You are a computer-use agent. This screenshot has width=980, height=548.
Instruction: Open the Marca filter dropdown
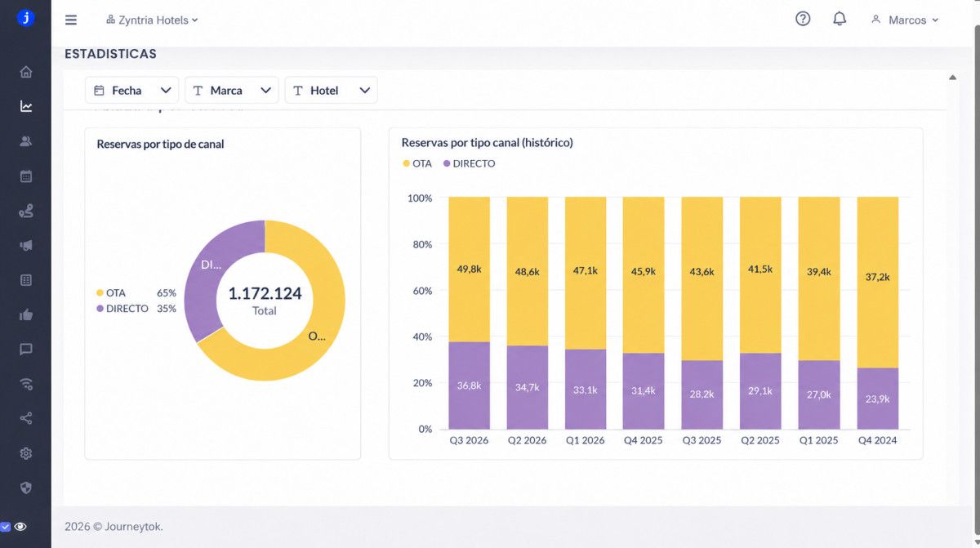tap(232, 90)
